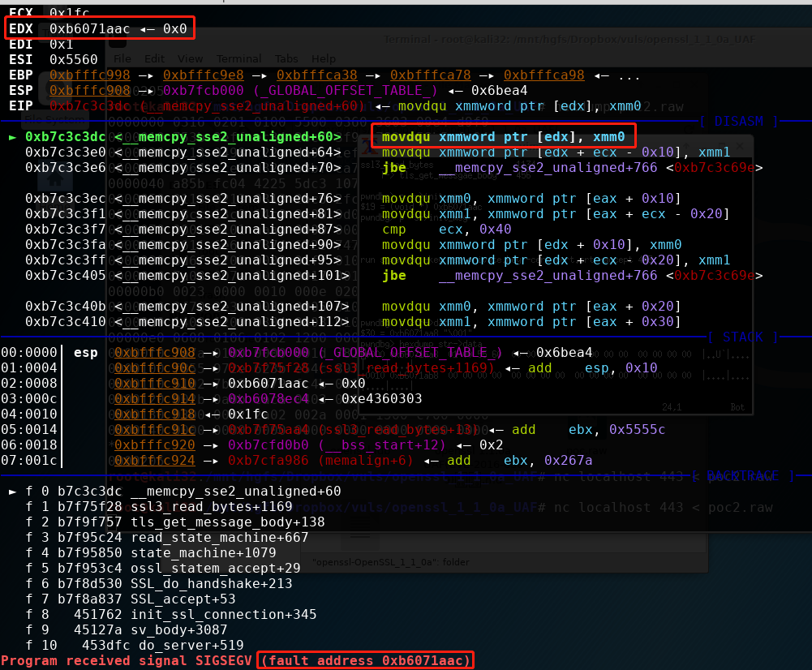
Task: Select disasm line __memcpy_sse2_unaligned+70
Action: (x=183, y=168)
